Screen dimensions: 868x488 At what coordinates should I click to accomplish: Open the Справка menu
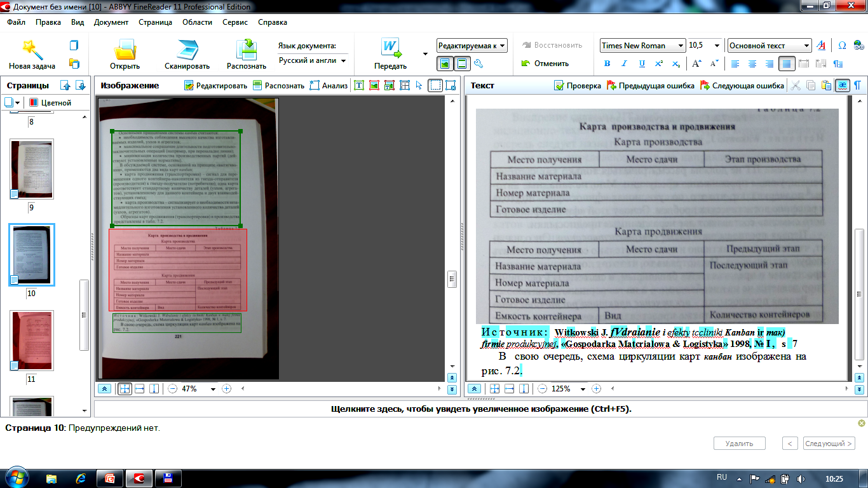click(x=273, y=22)
